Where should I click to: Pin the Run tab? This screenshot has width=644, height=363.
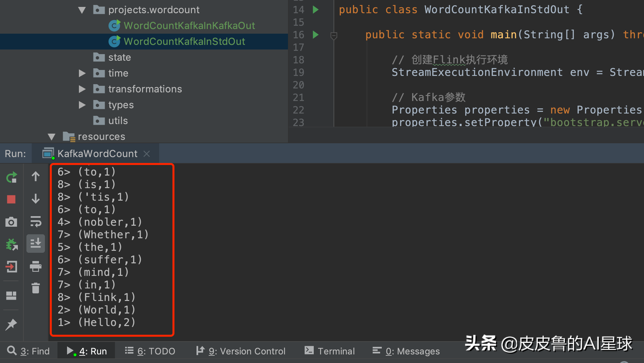point(11,324)
